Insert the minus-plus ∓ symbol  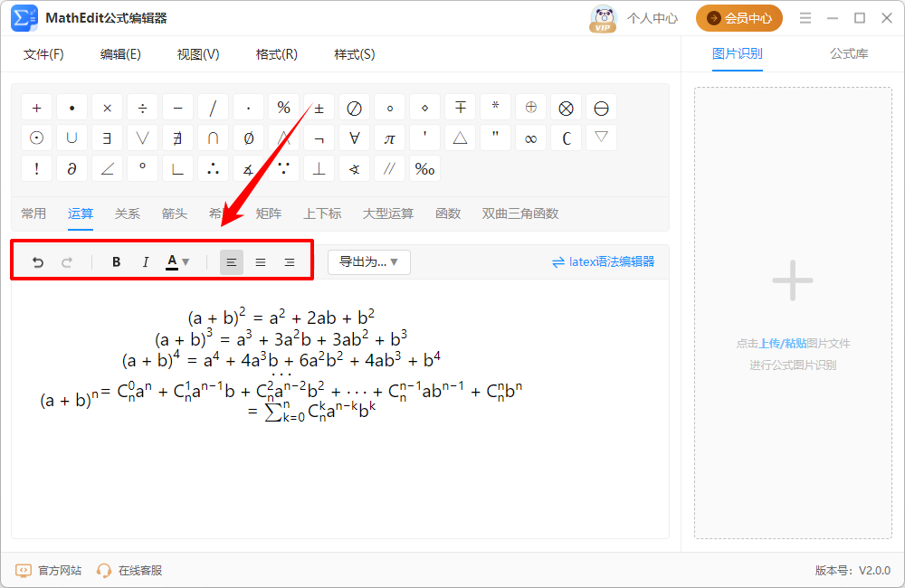coord(460,108)
